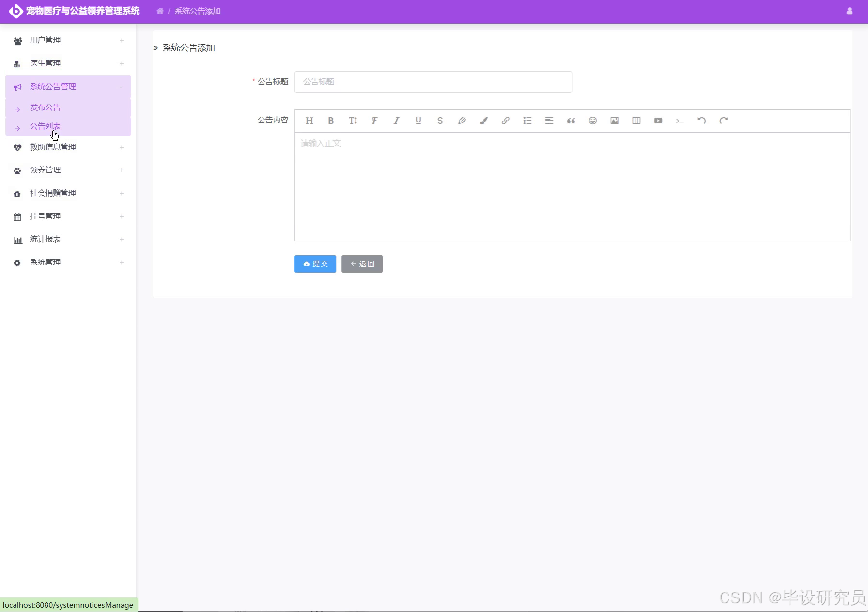Open the text color pen tool

pyautogui.click(x=462, y=121)
